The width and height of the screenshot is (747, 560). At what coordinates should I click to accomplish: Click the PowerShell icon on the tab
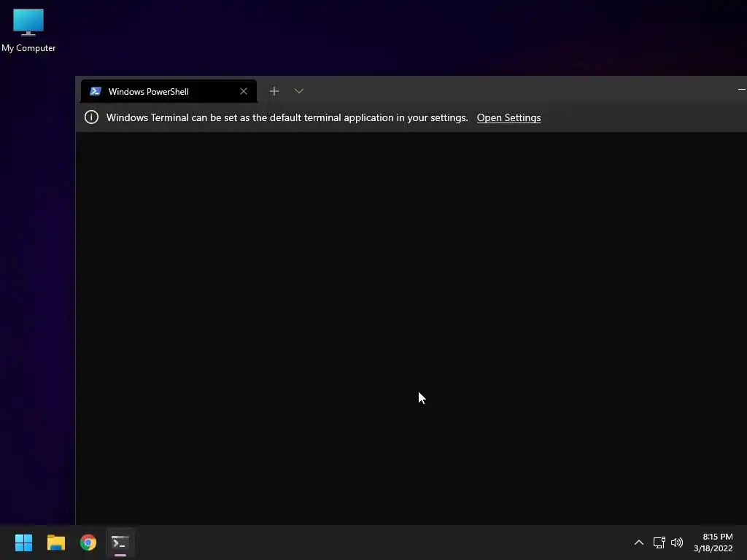96,91
